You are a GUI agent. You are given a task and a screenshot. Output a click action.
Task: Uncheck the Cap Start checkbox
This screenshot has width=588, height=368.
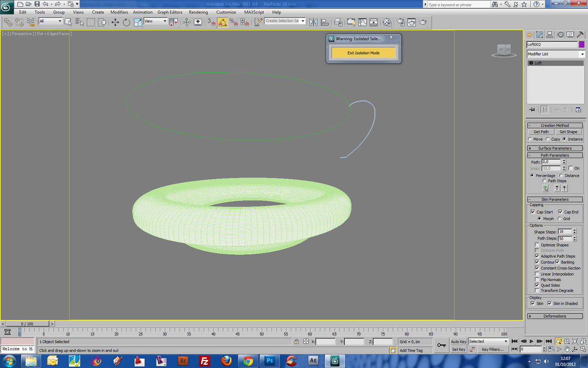(533, 212)
